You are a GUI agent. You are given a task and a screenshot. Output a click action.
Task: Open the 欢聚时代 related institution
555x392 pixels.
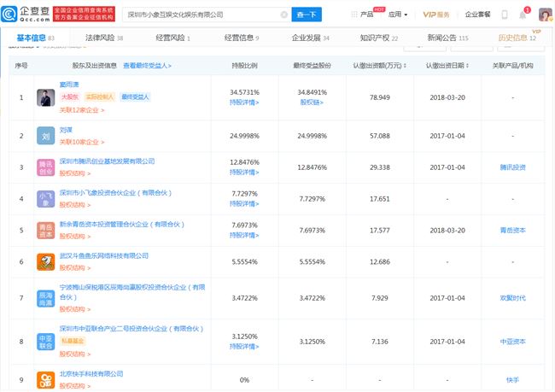tap(512, 298)
